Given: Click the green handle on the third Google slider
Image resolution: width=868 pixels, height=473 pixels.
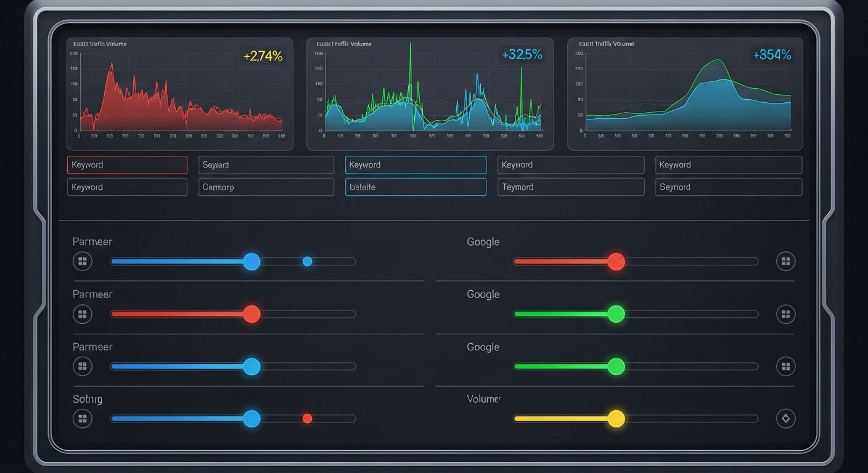Looking at the screenshot, I should [616, 366].
